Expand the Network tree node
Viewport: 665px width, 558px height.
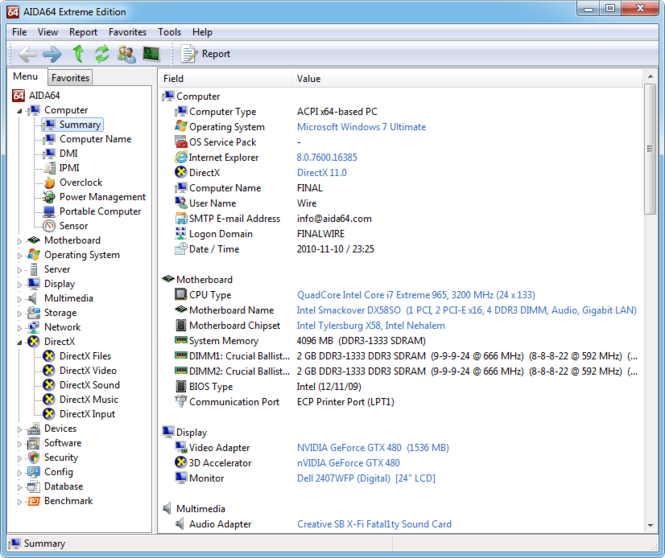(20, 328)
